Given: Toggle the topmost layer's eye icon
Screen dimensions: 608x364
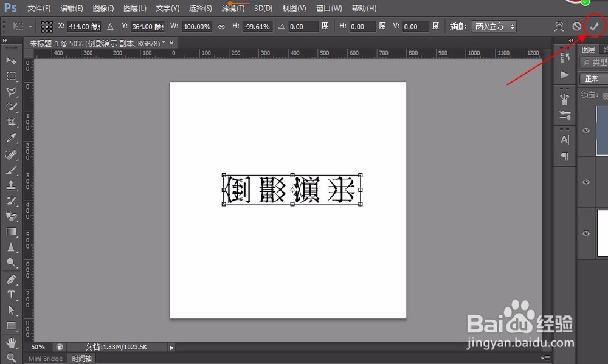Looking at the screenshot, I should click(586, 131).
